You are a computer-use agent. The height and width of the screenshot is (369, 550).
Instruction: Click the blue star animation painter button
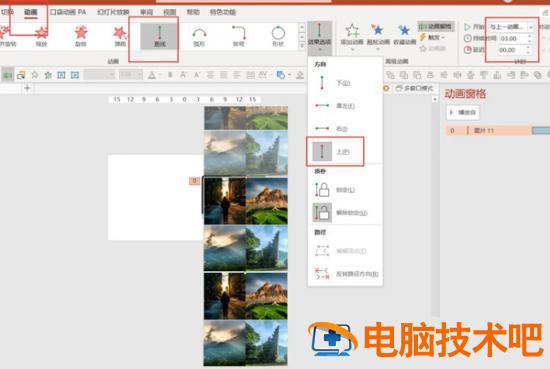click(378, 36)
